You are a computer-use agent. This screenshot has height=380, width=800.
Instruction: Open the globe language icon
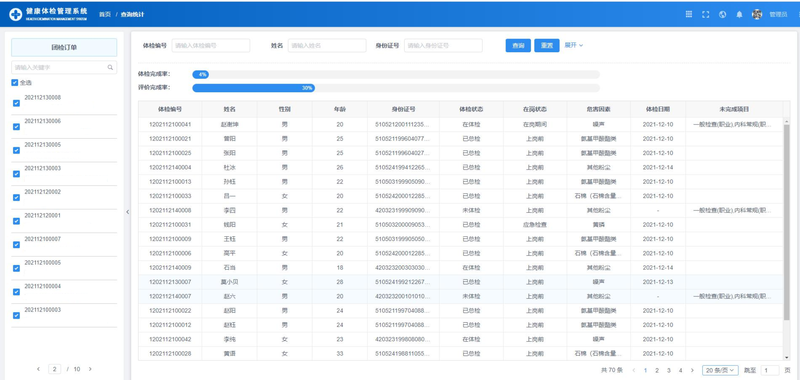(x=722, y=14)
